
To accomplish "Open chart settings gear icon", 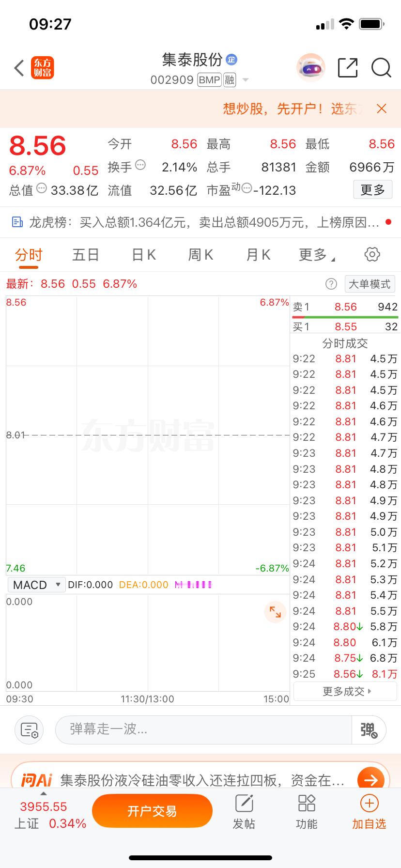I will [x=372, y=254].
